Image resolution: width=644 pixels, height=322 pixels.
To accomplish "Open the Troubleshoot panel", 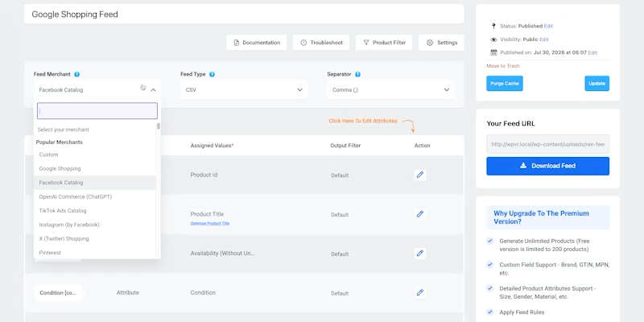I will pos(321,43).
